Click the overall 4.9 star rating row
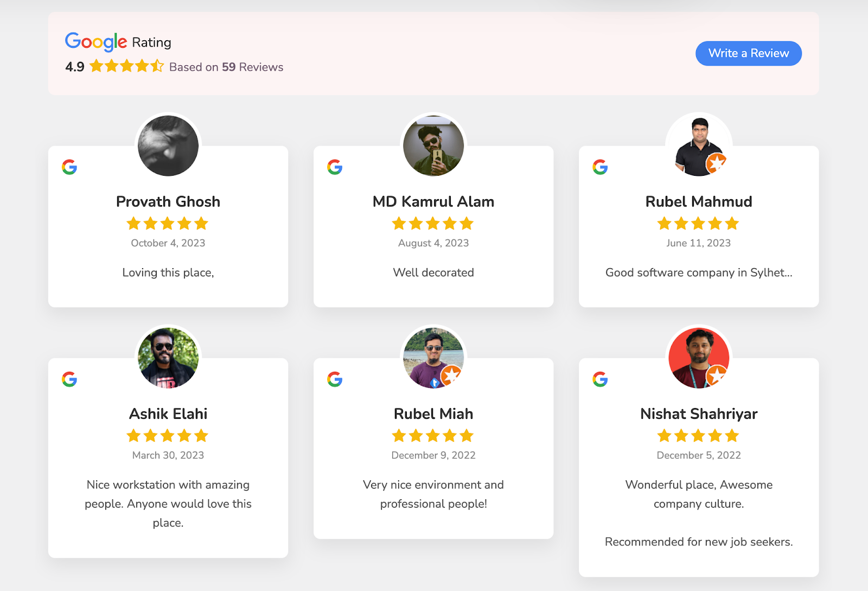 click(126, 66)
